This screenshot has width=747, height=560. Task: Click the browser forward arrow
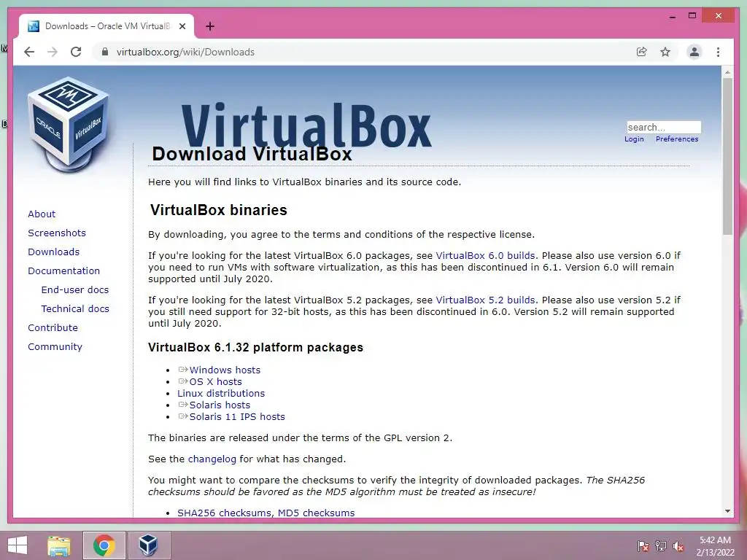53,52
